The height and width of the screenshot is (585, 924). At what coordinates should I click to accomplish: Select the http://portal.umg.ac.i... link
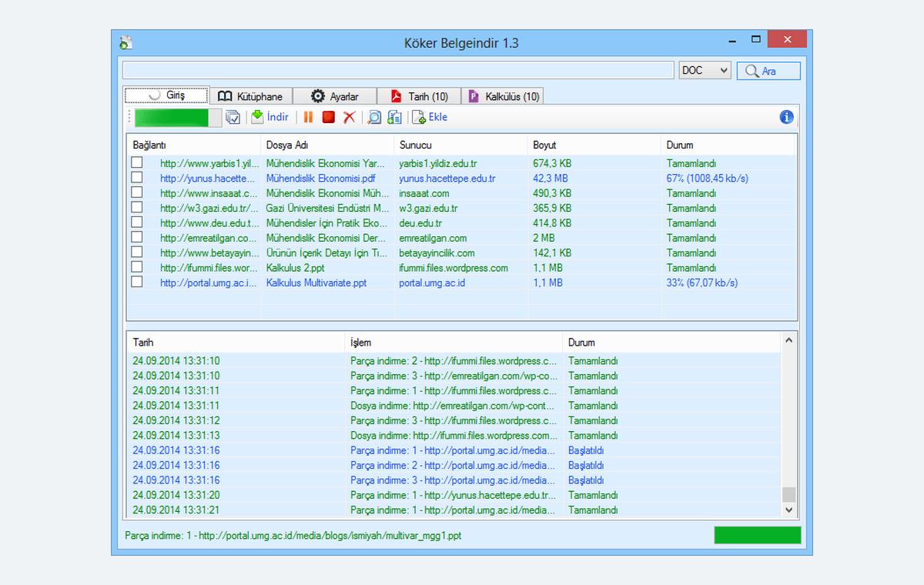[x=208, y=282]
